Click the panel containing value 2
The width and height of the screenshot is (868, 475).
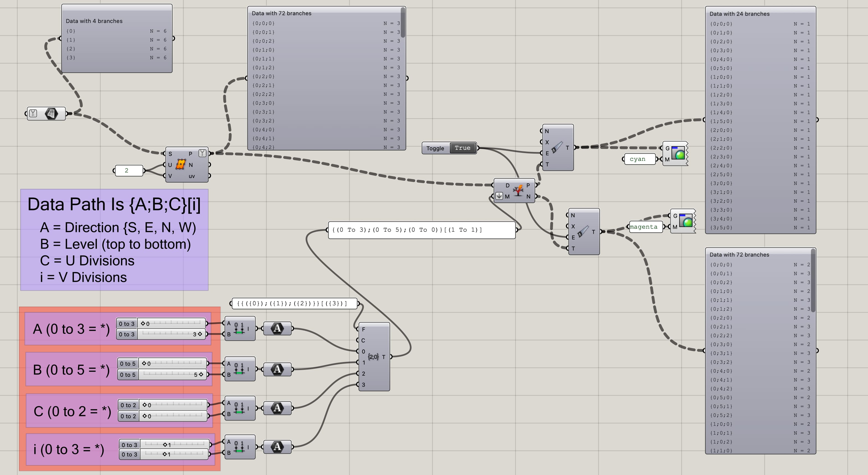[x=128, y=171]
